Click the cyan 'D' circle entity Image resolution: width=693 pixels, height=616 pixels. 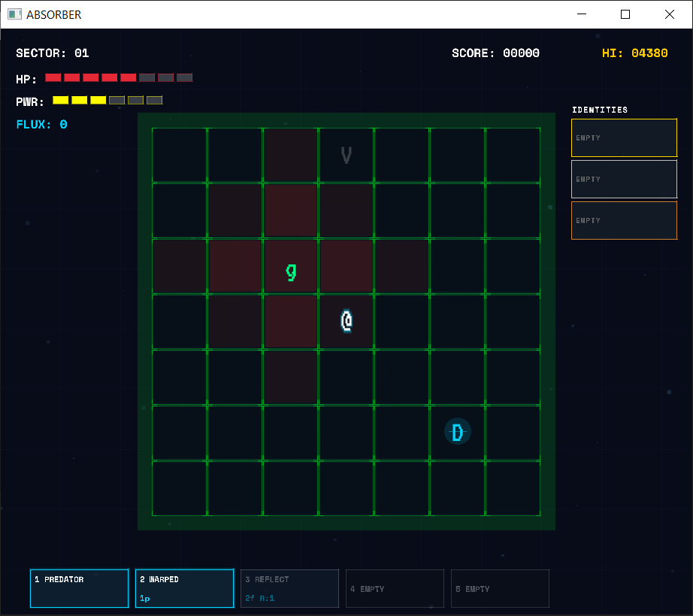coord(458,431)
